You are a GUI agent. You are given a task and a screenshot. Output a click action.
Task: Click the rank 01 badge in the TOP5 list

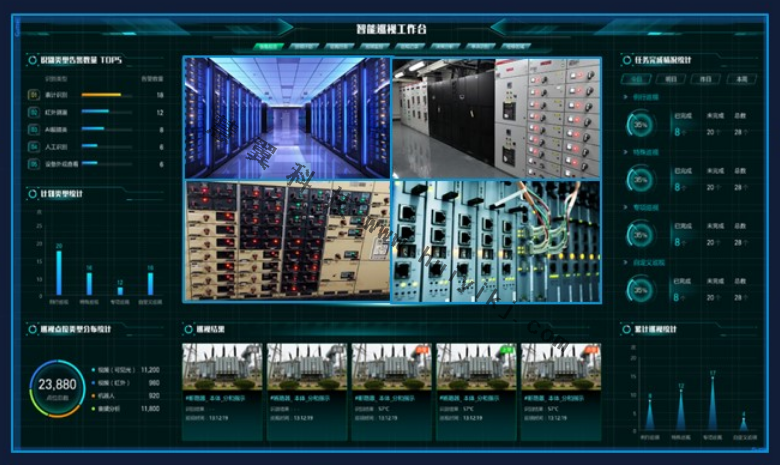point(33,95)
